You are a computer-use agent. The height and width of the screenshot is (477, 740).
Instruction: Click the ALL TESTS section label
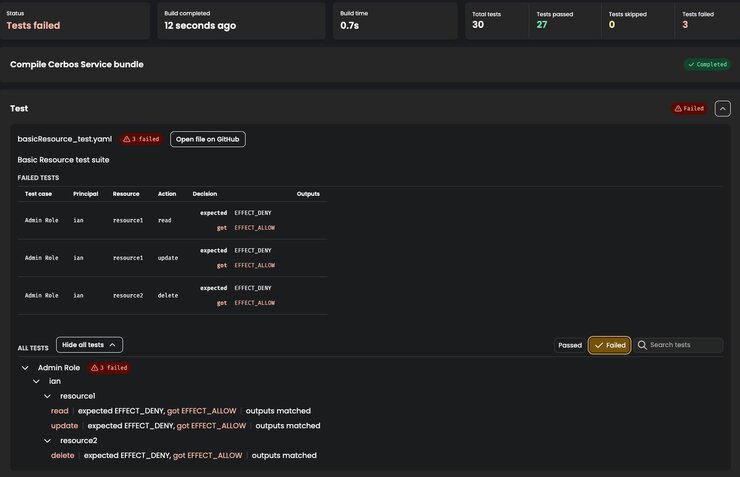(x=33, y=348)
